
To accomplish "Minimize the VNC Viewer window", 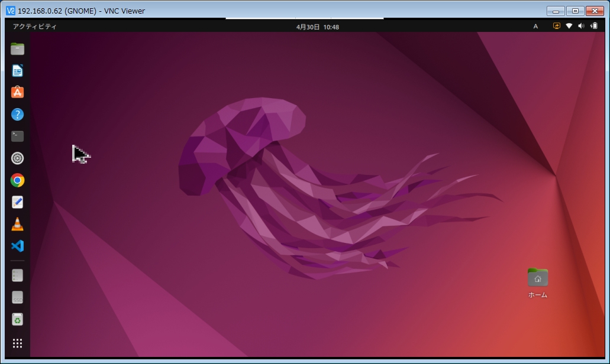I will pyautogui.click(x=556, y=11).
